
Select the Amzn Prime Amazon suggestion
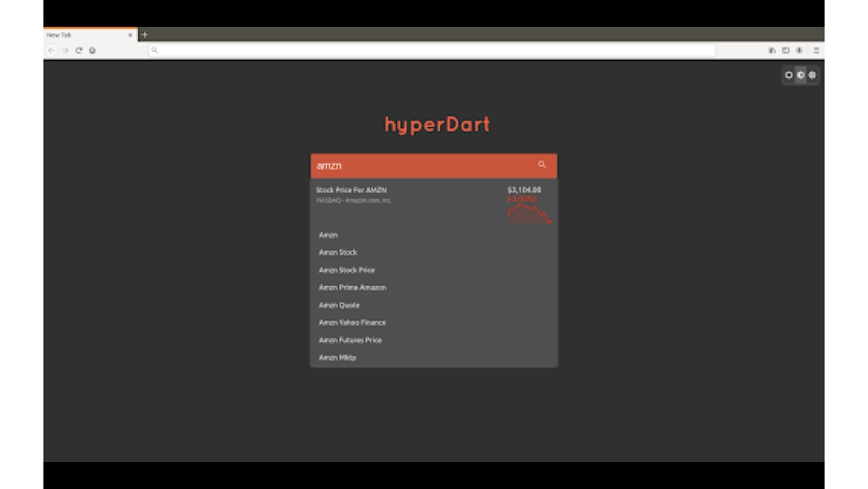433,287
